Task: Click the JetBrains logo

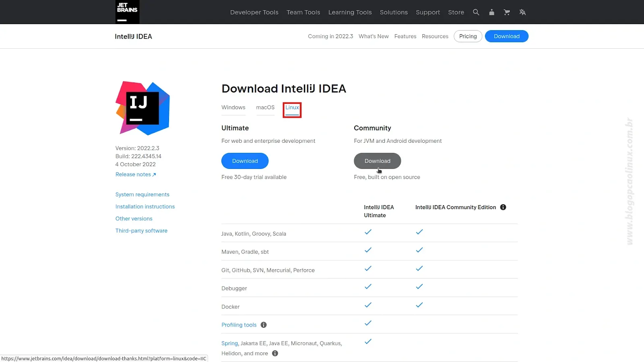Action: point(127,12)
